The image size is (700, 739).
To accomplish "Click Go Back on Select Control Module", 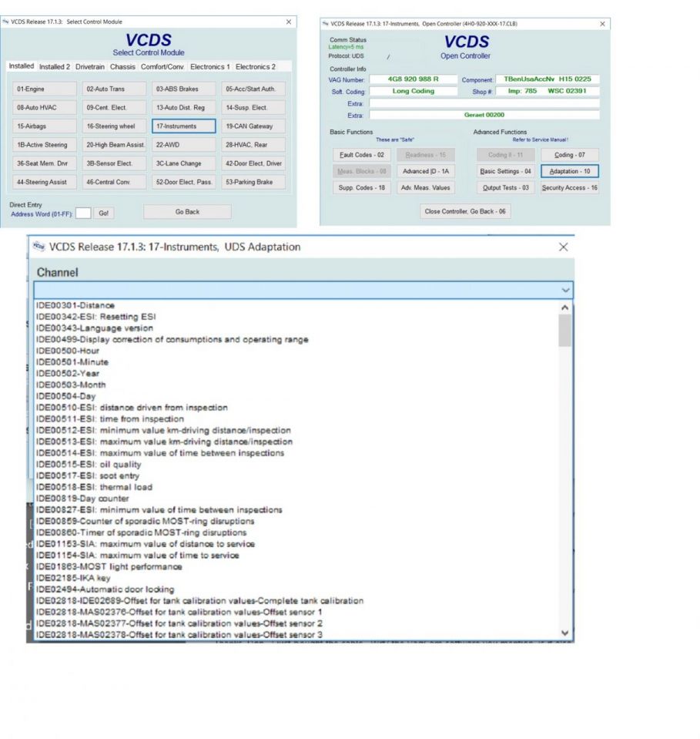I will coord(187,211).
